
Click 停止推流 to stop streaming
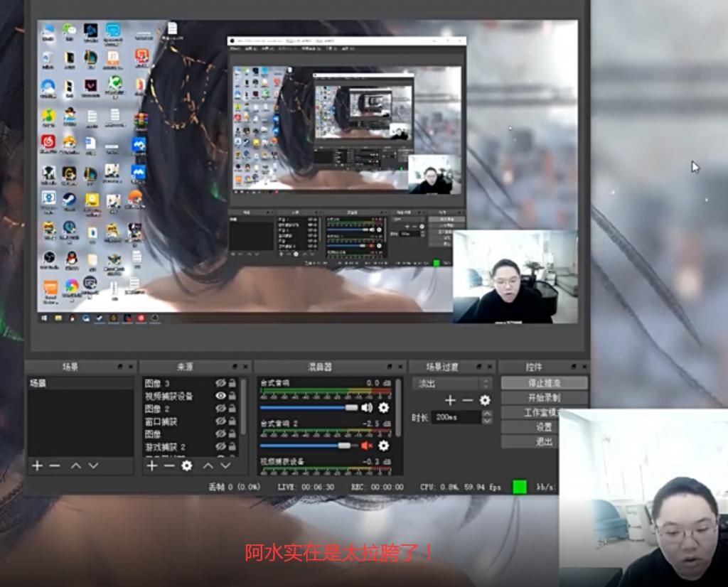pyautogui.click(x=544, y=383)
